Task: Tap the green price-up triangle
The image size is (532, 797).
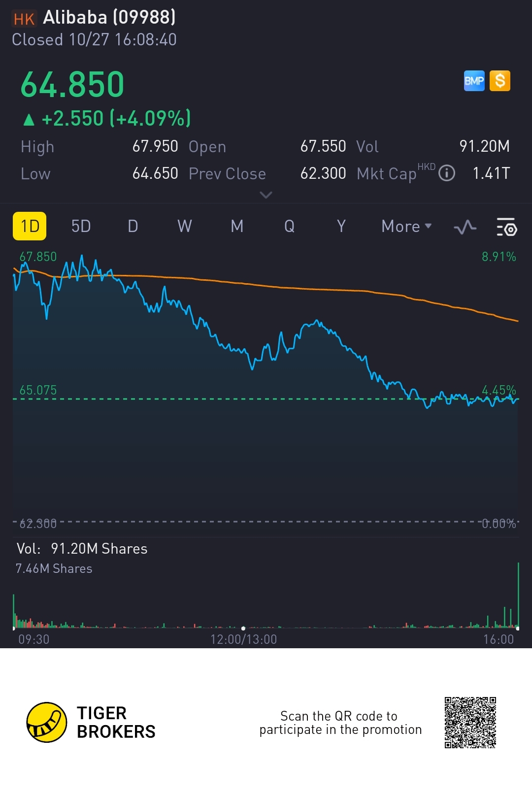Action: [x=29, y=119]
